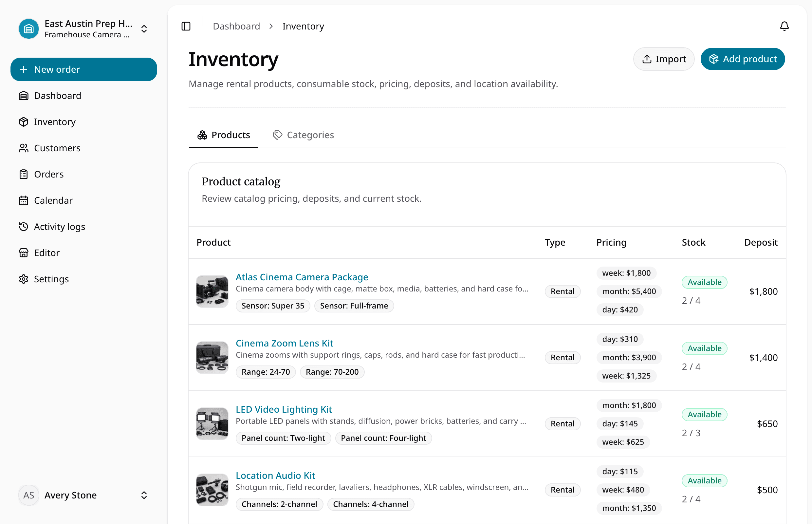
Task: Click the $650 deposit value
Action: coord(767,424)
